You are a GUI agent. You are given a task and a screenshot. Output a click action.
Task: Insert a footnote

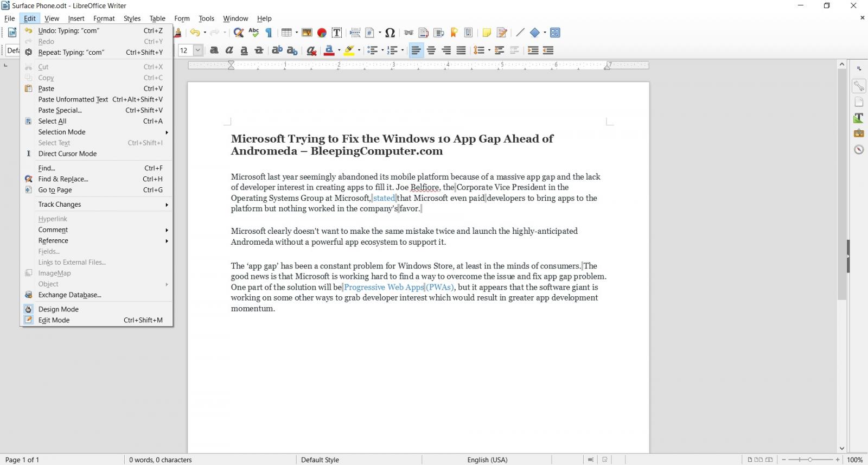(x=424, y=33)
